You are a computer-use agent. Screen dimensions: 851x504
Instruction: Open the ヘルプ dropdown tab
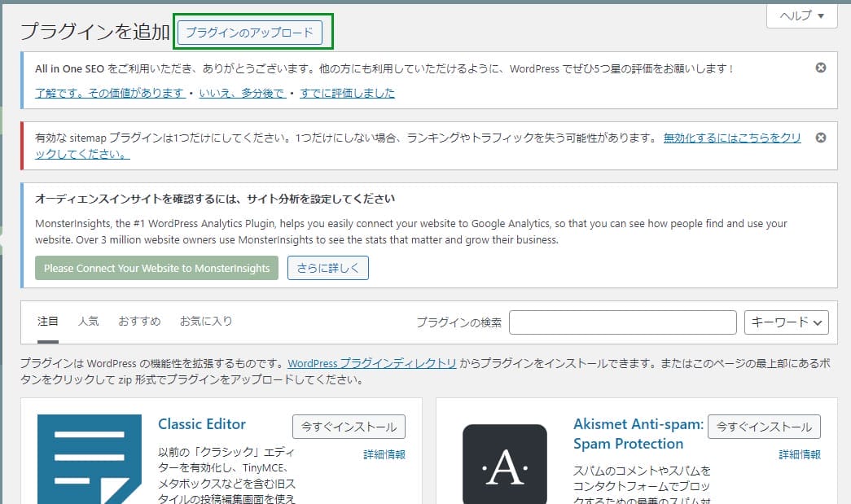802,16
